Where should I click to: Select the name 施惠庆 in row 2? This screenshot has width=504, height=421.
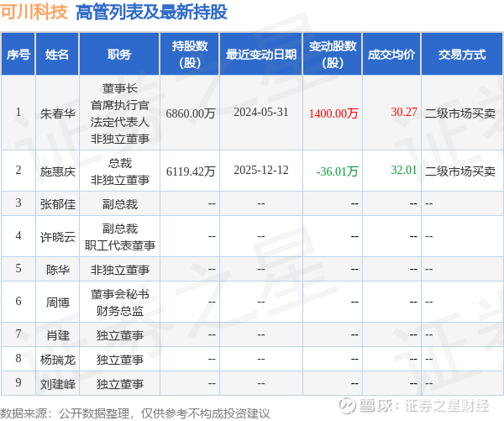(57, 171)
